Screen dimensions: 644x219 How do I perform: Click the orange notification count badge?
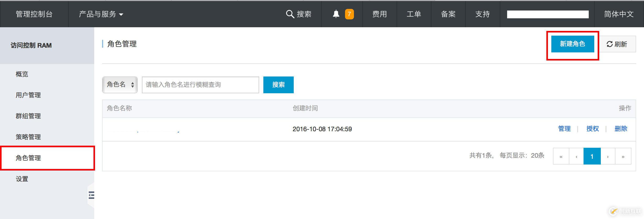point(349,14)
